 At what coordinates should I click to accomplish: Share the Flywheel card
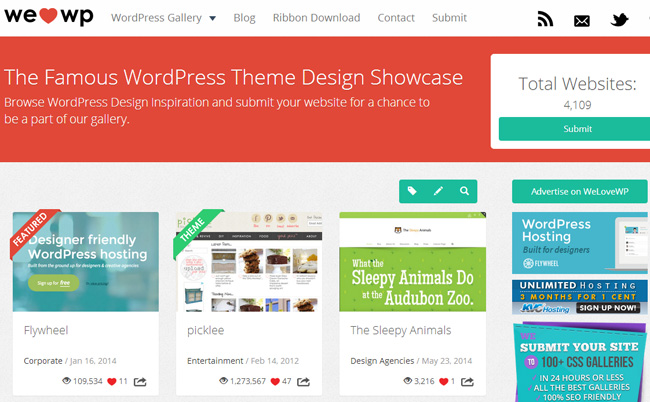point(140,382)
